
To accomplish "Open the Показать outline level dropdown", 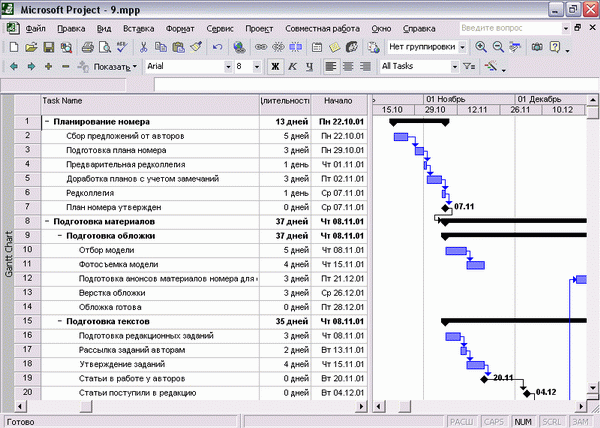I will point(115,67).
